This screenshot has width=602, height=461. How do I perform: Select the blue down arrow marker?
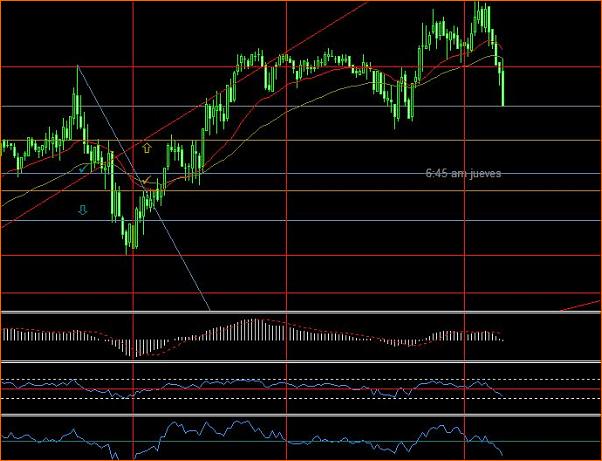click(x=83, y=210)
